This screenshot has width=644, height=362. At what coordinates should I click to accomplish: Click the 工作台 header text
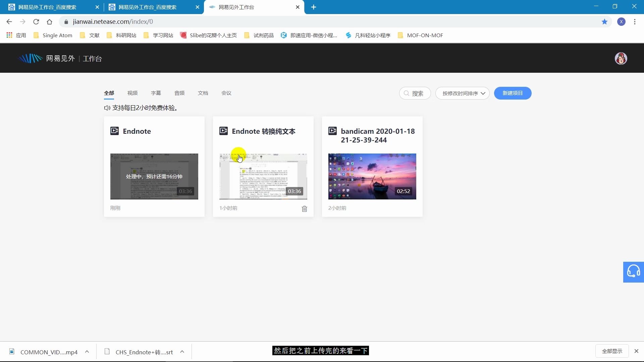pos(92,59)
